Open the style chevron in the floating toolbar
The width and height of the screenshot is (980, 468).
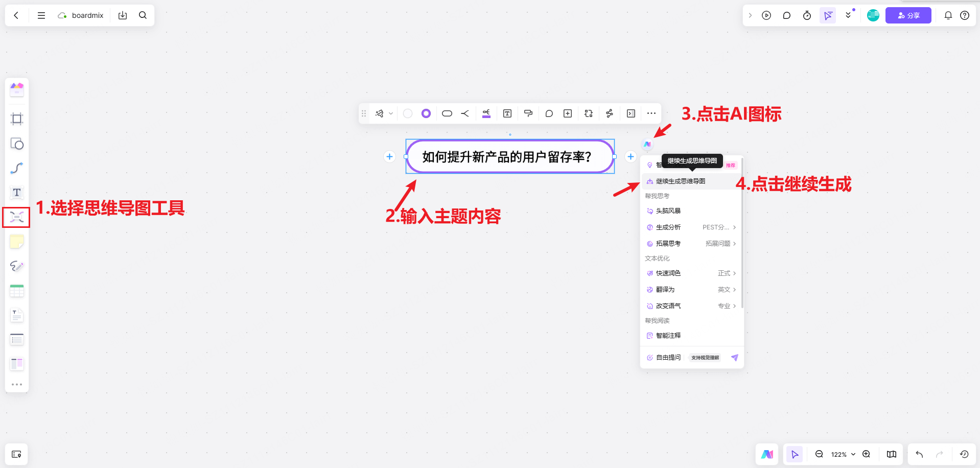[391, 113]
